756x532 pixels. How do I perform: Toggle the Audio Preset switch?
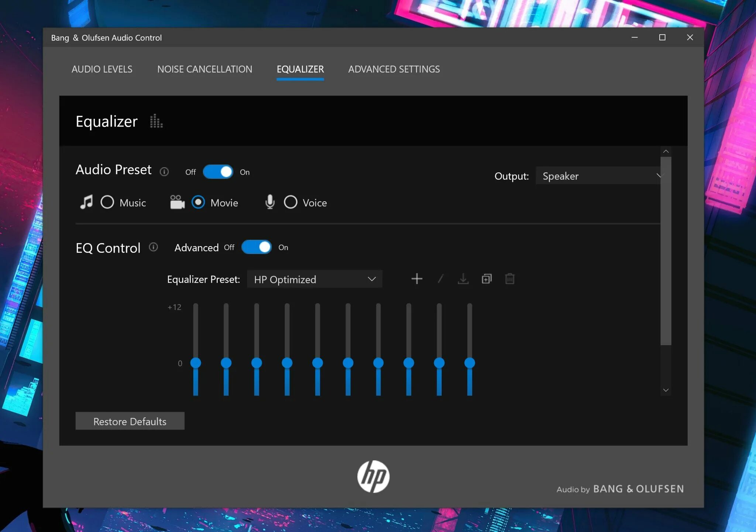pos(218,172)
